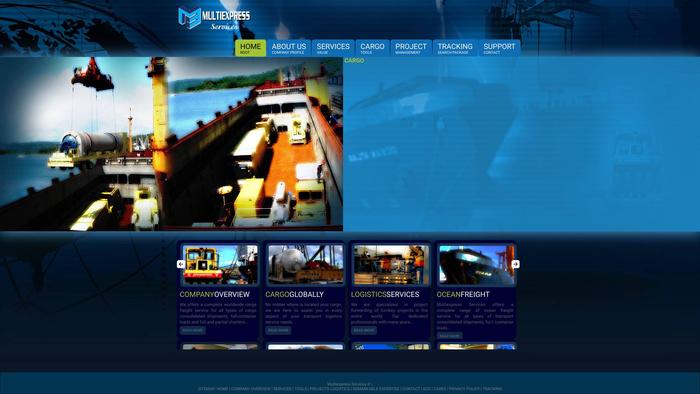
Task: Click Read More under Ocean Freight
Action: pos(450,336)
